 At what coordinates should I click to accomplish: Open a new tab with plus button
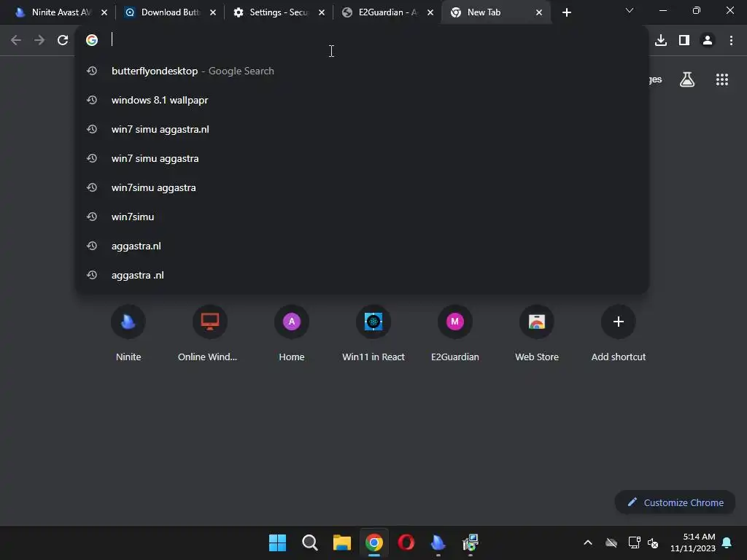coord(566,12)
